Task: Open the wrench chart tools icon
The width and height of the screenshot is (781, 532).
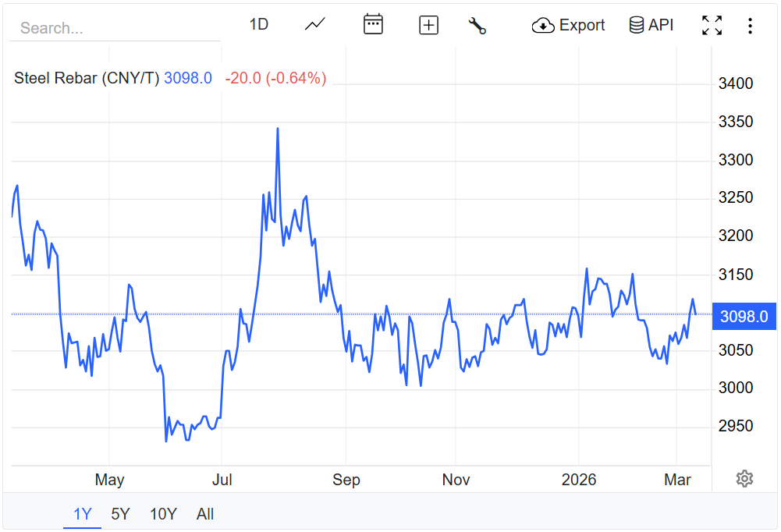Action: click(477, 25)
